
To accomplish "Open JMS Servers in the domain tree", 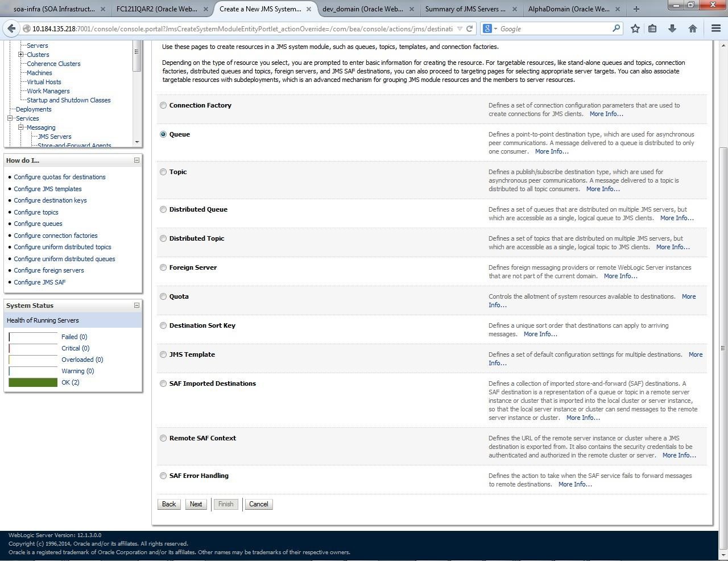I will tap(55, 137).
